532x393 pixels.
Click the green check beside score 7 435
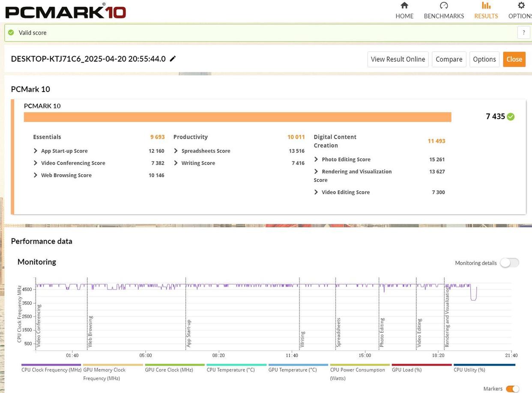[511, 116]
